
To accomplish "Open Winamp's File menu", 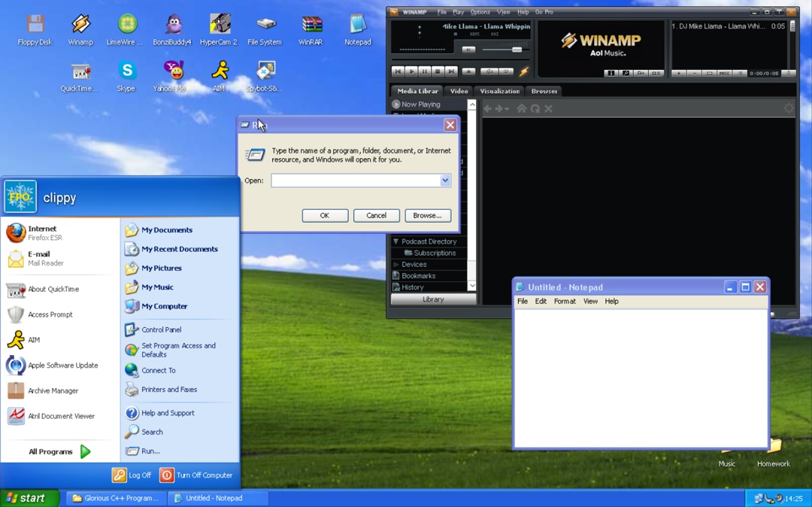I will [442, 12].
